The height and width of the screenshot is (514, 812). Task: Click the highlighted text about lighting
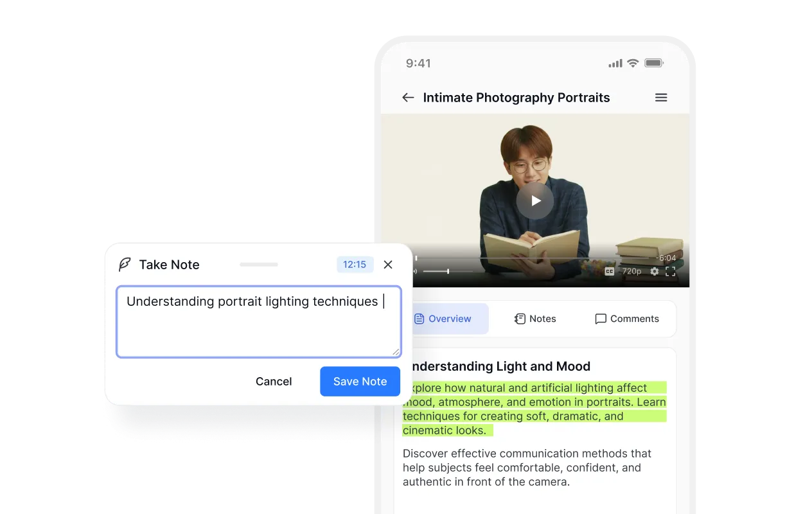534,409
